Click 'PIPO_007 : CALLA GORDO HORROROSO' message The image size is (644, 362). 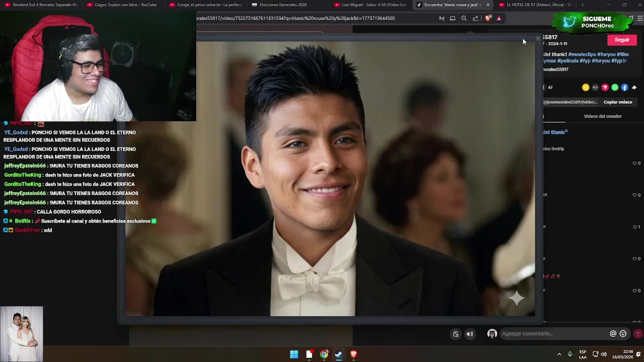[x=52, y=212]
